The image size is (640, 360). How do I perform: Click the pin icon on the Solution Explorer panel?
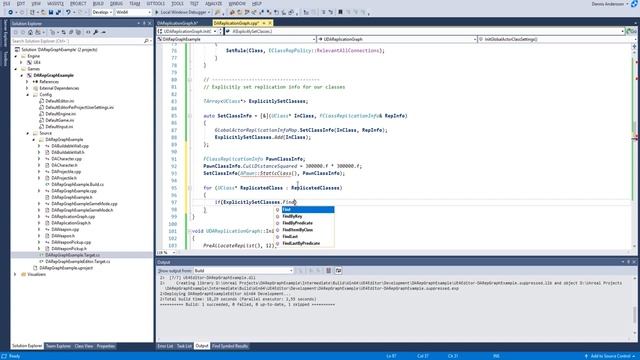click(144, 23)
